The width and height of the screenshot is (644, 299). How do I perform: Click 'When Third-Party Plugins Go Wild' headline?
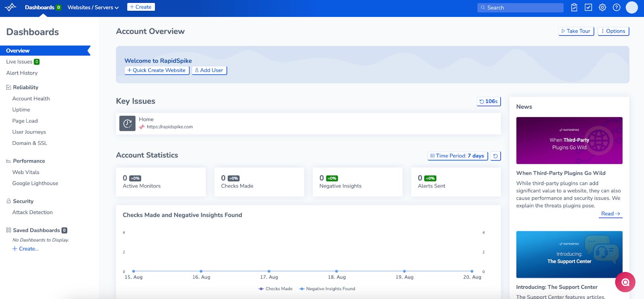pos(561,173)
